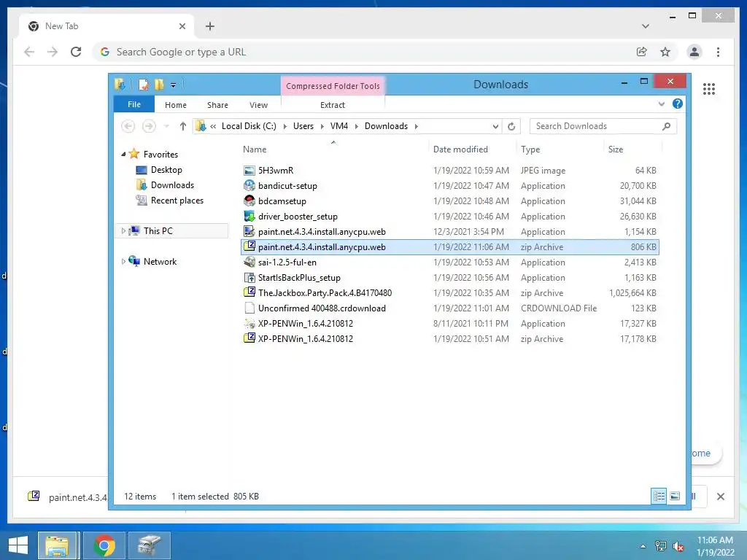Open Customize Quick Access Toolbar dropdown
The width and height of the screenshot is (747, 560).
click(174, 85)
